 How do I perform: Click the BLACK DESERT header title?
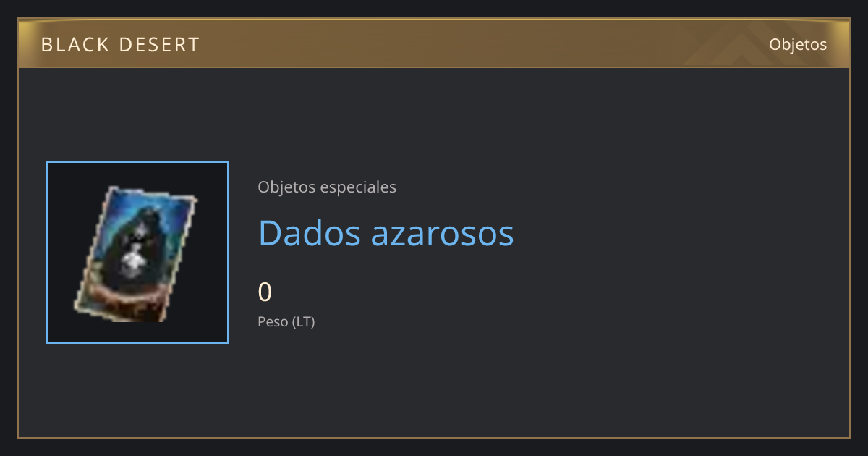(120, 45)
